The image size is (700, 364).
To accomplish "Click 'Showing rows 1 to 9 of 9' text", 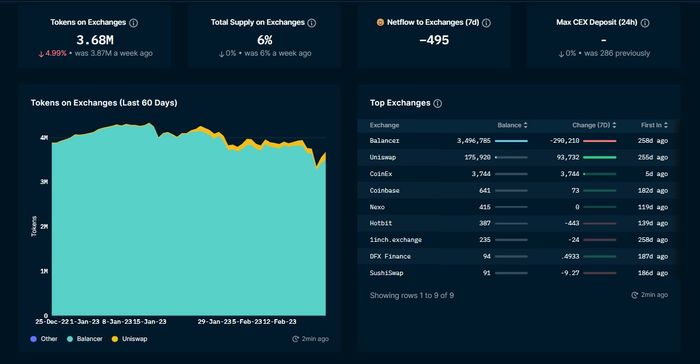I will pos(412,295).
